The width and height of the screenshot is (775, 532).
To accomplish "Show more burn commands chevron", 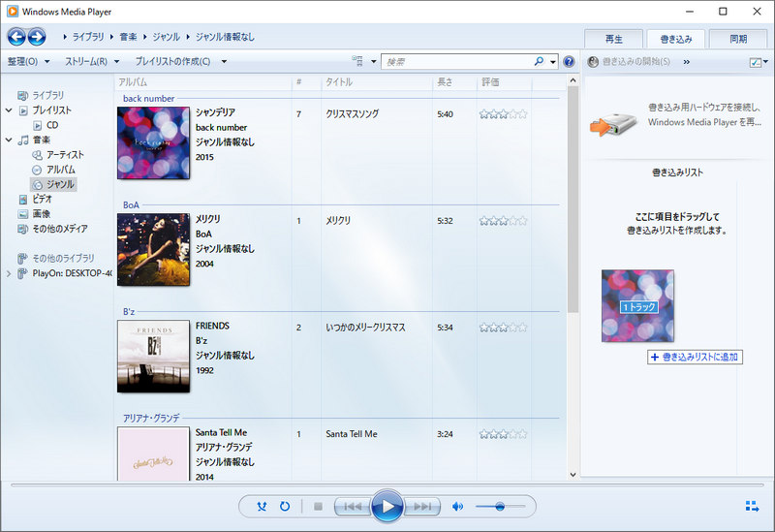I will pos(687,62).
